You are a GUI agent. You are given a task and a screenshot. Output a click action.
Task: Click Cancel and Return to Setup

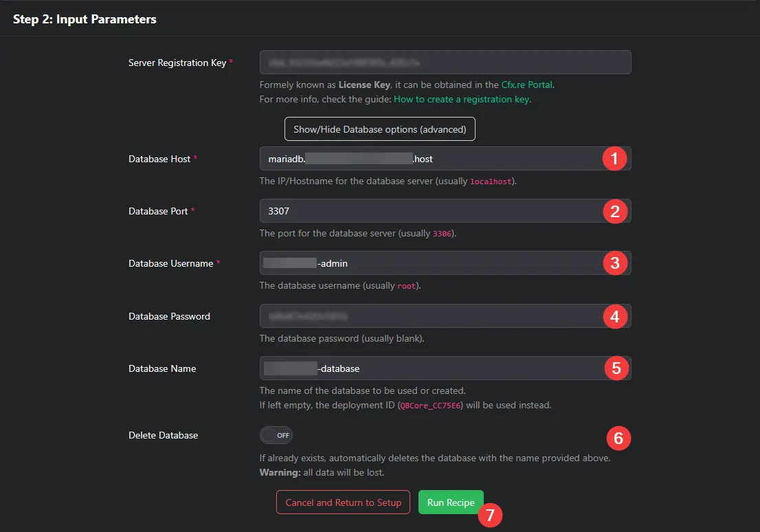point(343,502)
